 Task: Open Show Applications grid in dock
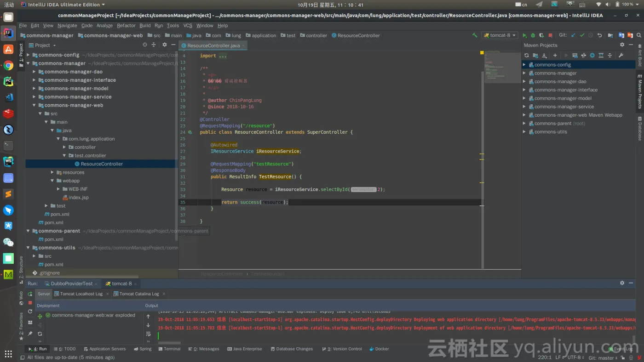coord(8,354)
